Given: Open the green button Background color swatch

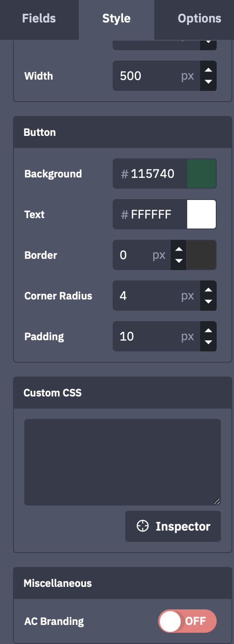Looking at the screenshot, I should 201,174.
